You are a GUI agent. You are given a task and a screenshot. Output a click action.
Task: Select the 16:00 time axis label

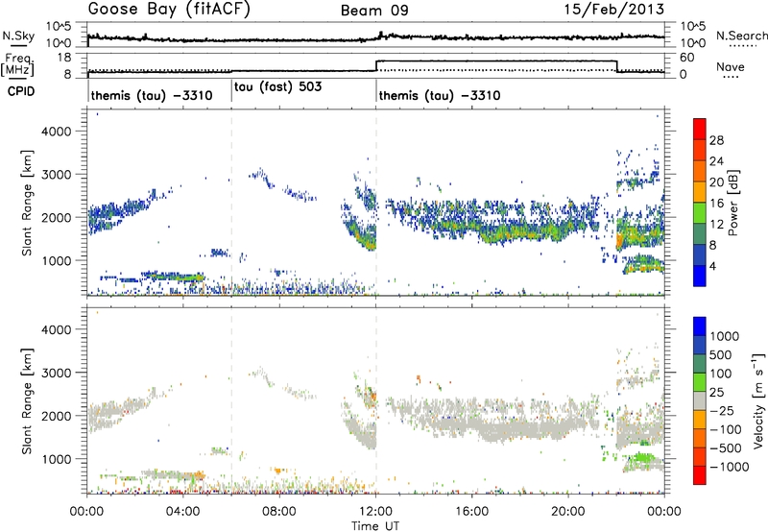(x=471, y=512)
